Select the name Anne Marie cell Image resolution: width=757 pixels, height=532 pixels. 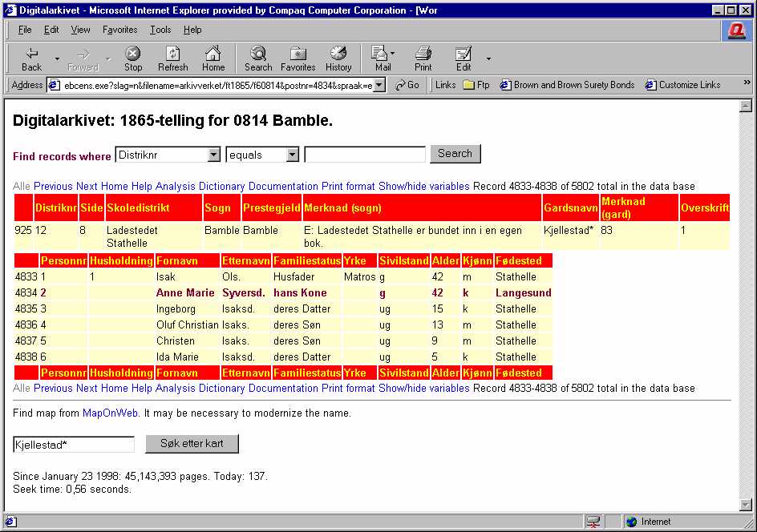[188, 292]
